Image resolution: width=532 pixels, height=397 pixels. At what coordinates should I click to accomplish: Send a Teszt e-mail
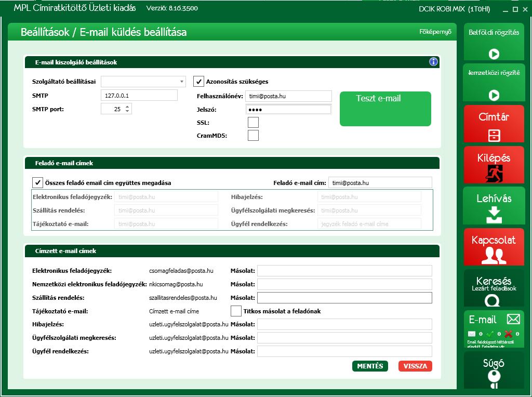tap(385, 109)
